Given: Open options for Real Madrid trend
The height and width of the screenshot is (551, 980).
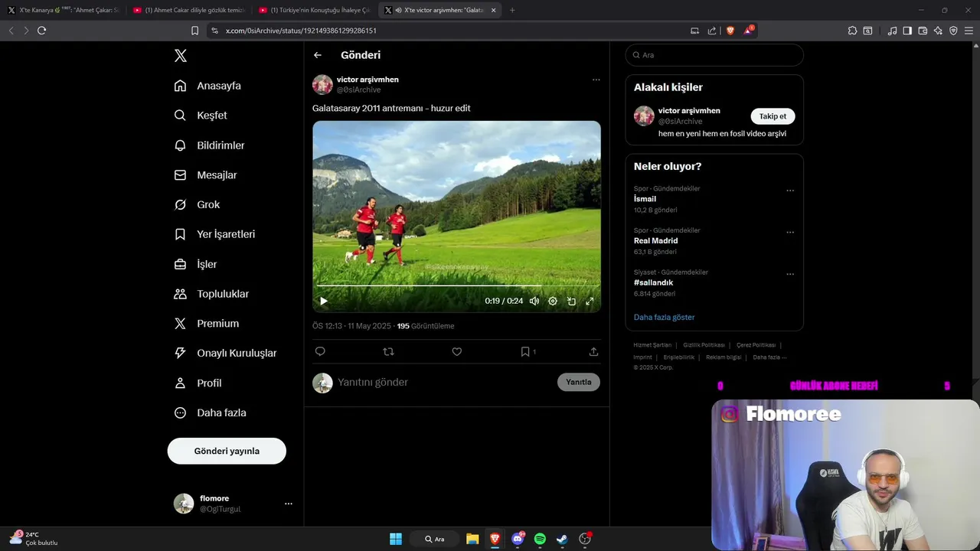Looking at the screenshot, I should pos(790,233).
